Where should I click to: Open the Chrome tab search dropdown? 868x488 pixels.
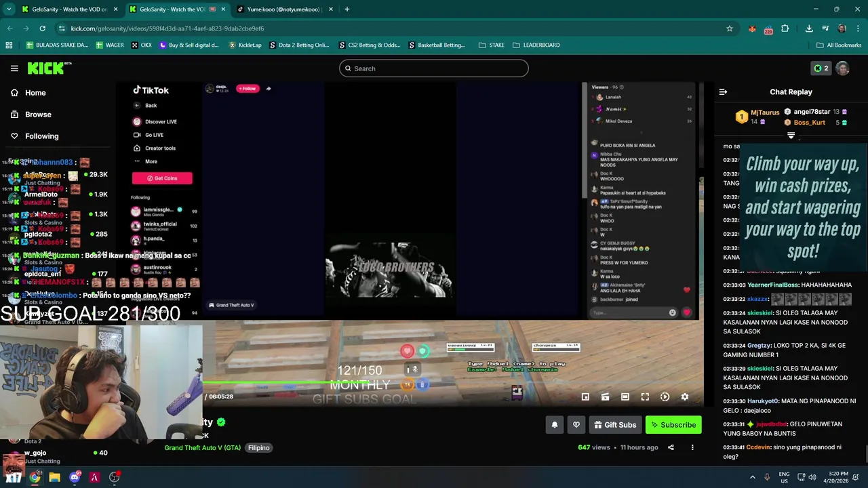click(9, 9)
